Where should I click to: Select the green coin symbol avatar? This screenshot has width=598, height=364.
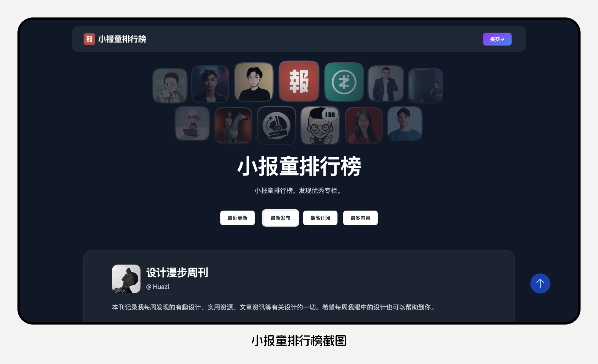pyautogui.click(x=344, y=82)
